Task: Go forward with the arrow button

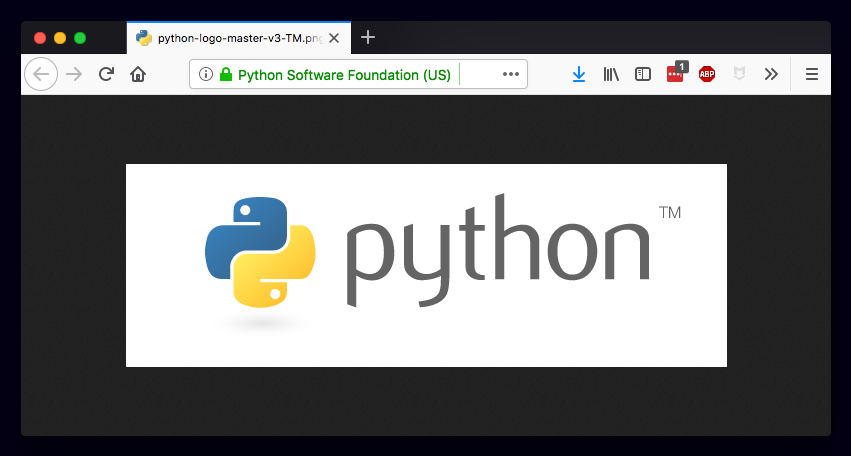Action: 74,74
